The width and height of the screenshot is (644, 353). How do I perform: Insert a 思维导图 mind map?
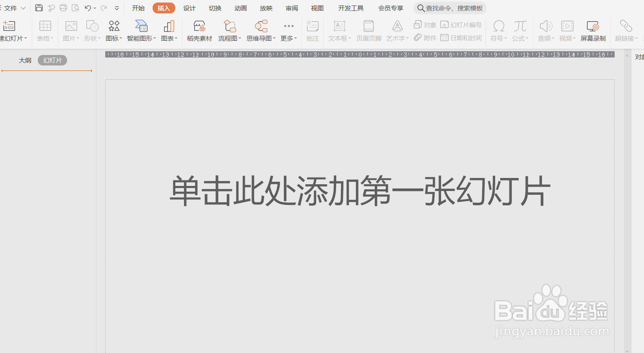point(261,31)
